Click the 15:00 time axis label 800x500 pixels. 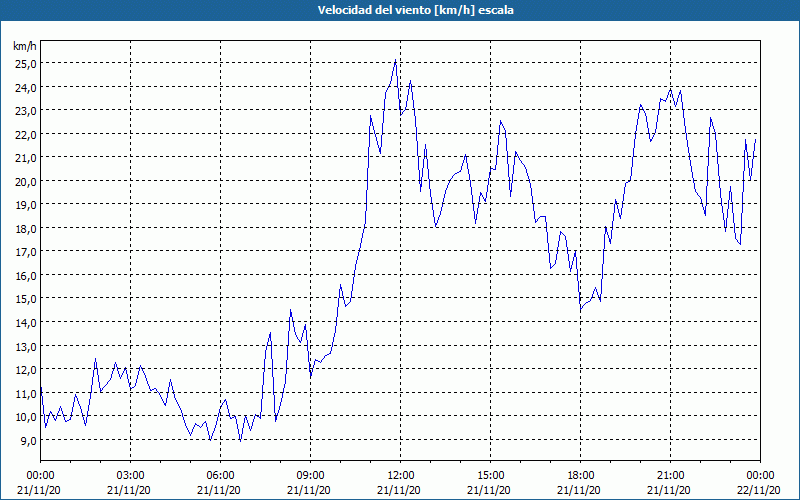click(x=491, y=476)
